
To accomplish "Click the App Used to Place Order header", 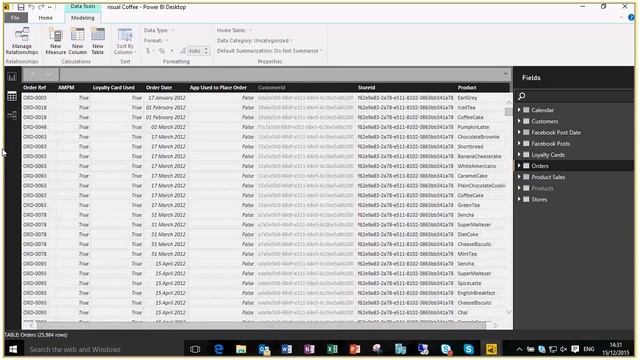I will point(218,87).
